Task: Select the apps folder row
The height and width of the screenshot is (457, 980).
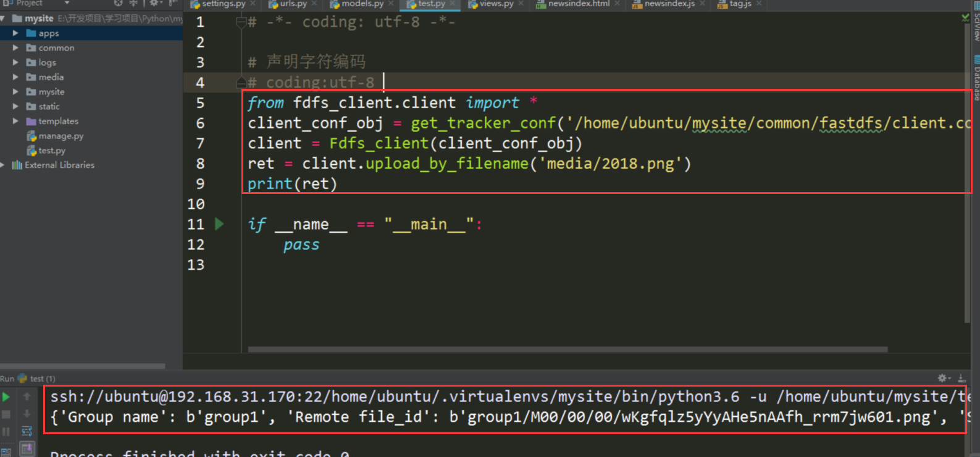Action: [x=91, y=33]
